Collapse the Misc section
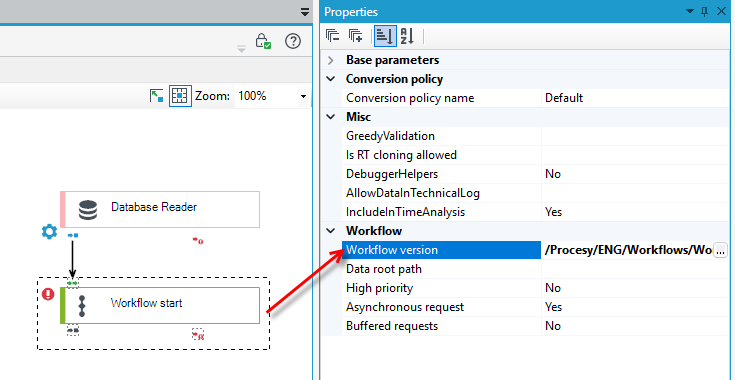 331,117
